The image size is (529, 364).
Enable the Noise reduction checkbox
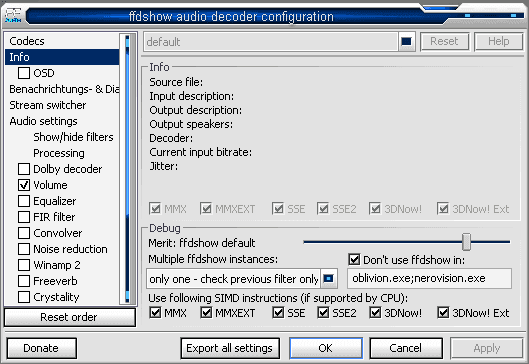coord(24,249)
